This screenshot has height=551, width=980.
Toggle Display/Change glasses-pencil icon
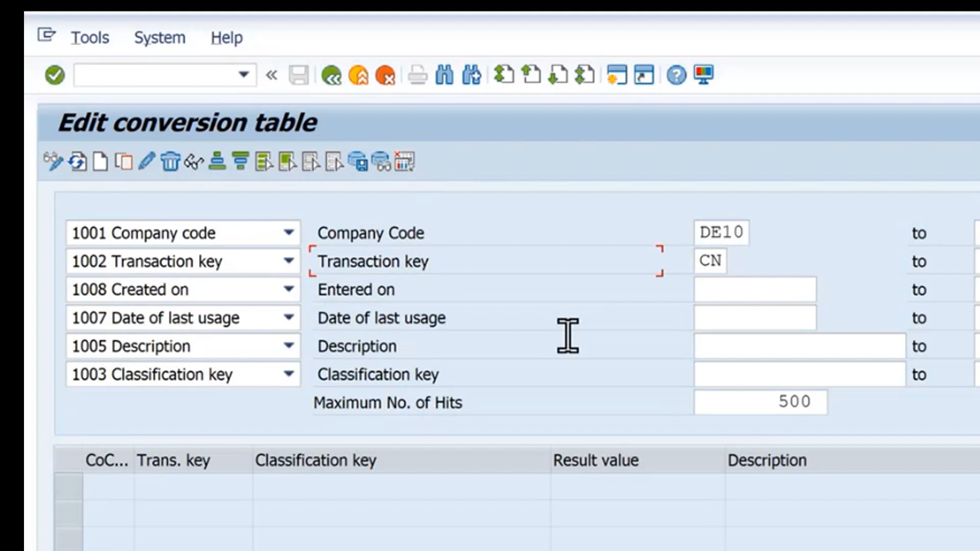click(53, 162)
